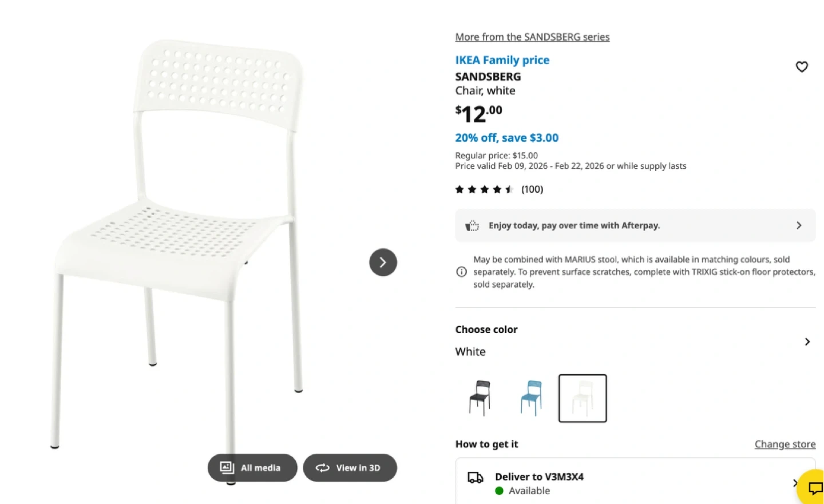This screenshot has height=504, width=824.
Task: Expand delivery options chevron for V3M3X4
Action: [x=795, y=483]
